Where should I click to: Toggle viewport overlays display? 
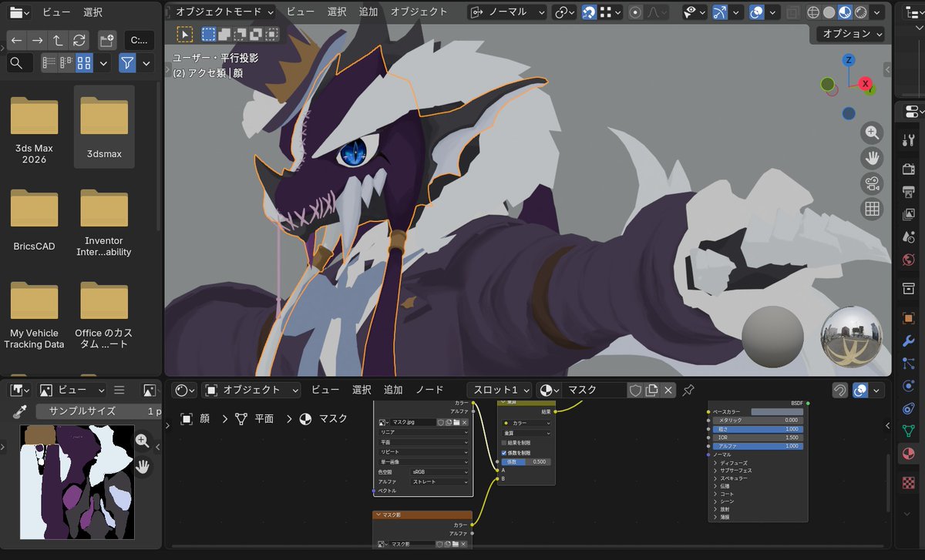click(757, 12)
